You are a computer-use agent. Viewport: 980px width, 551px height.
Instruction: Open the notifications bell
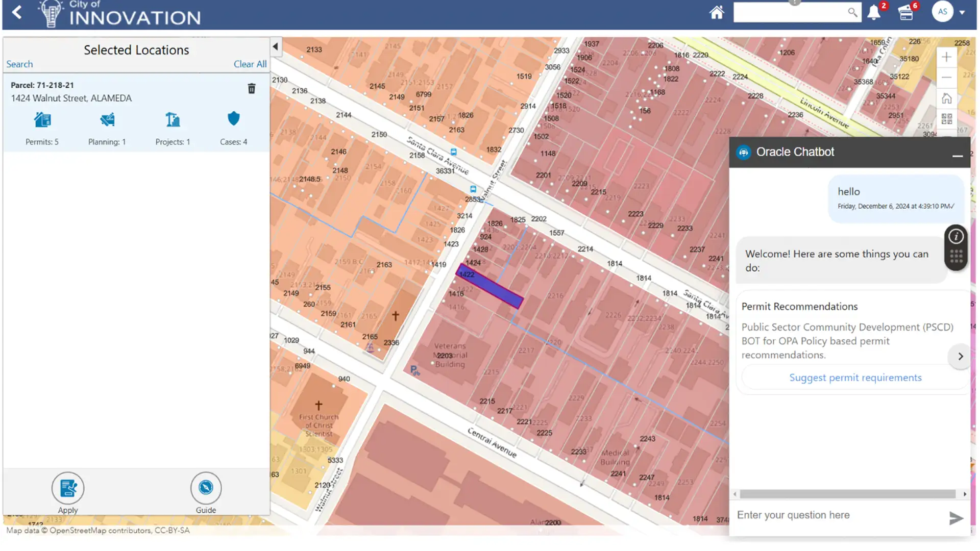(x=874, y=12)
